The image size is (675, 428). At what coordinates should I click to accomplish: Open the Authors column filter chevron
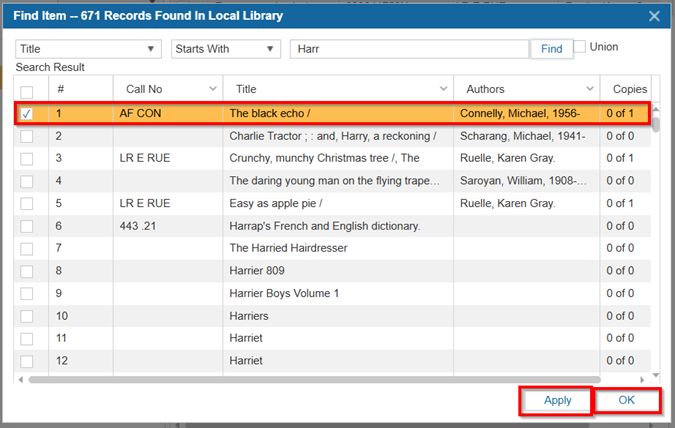click(x=590, y=89)
